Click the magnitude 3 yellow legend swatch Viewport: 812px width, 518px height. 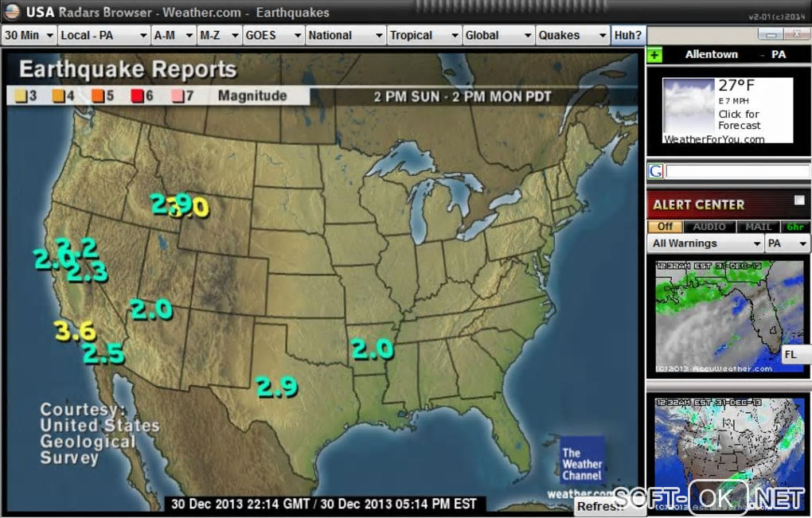(x=20, y=96)
